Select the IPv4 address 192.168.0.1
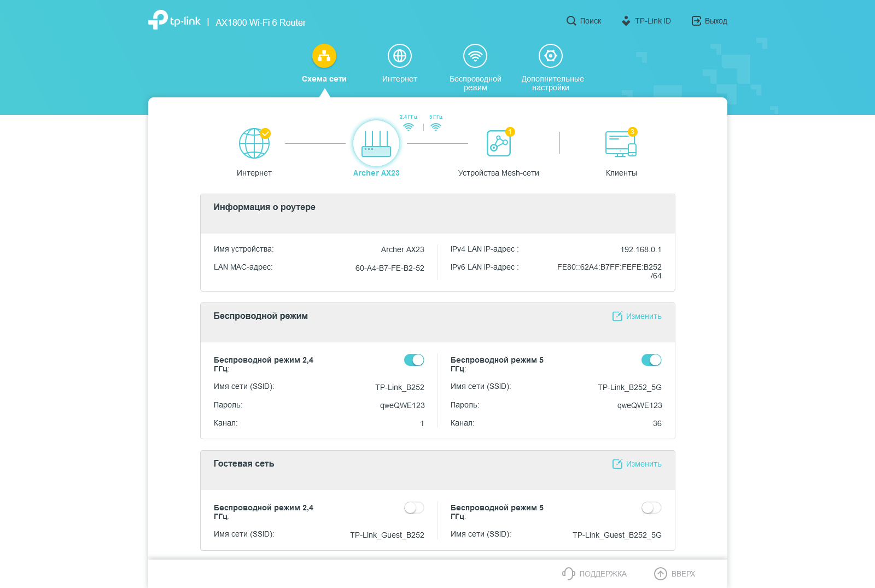The image size is (875, 588). pos(641,249)
